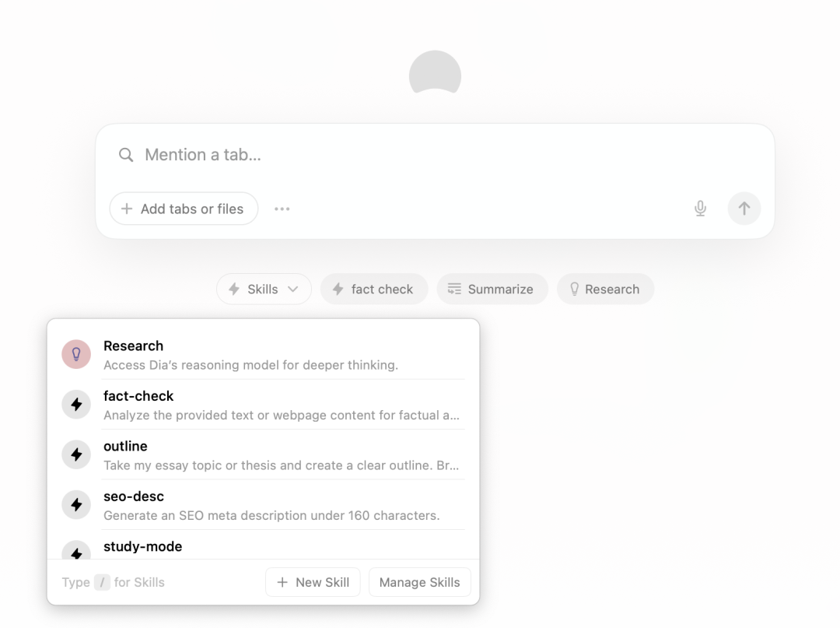Create a New Skill
The image size is (840, 628).
[x=313, y=582]
